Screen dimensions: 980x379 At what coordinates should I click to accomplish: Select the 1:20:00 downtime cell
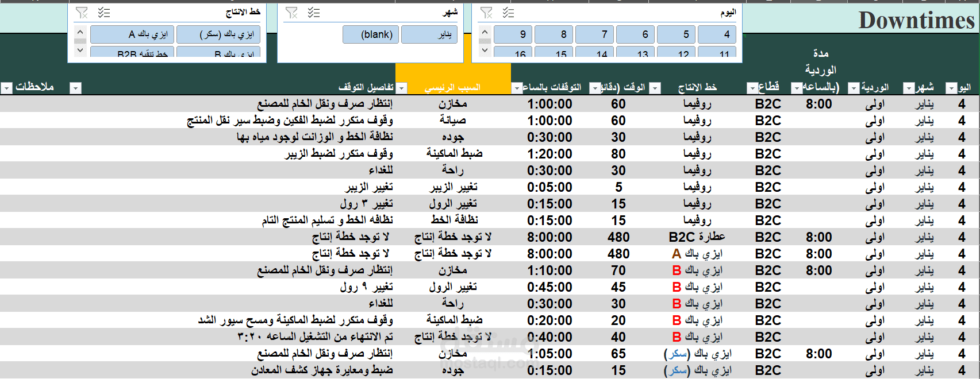click(549, 154)
